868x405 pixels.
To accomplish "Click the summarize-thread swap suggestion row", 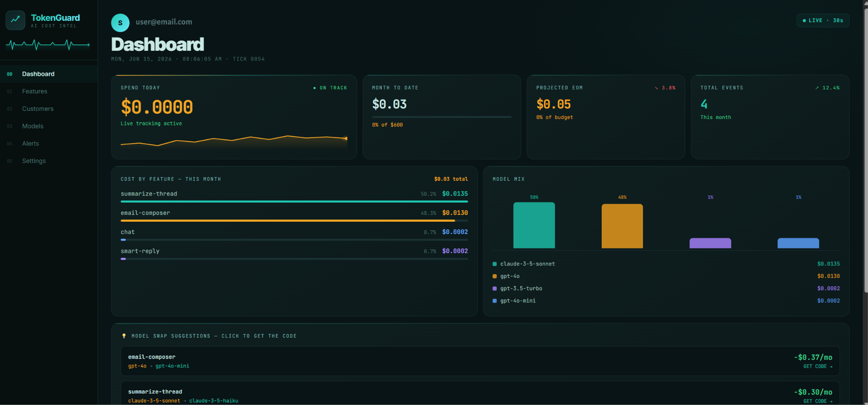I will (x=480, y=393).
